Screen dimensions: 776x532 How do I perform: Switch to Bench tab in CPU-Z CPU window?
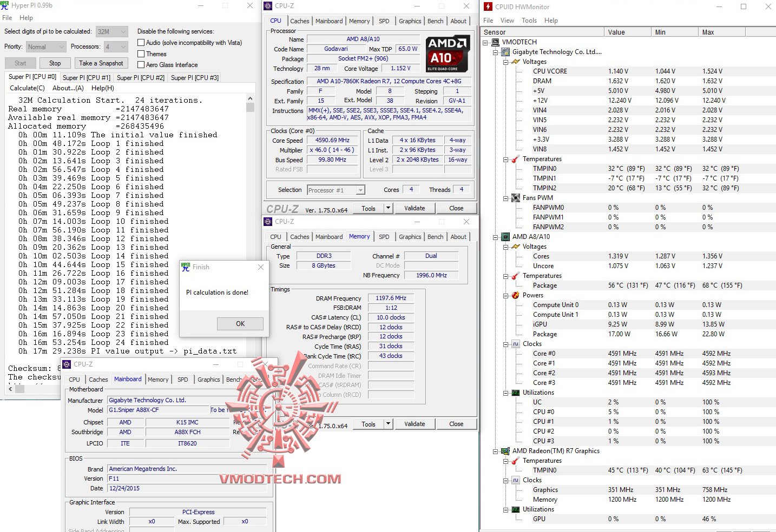436,21
